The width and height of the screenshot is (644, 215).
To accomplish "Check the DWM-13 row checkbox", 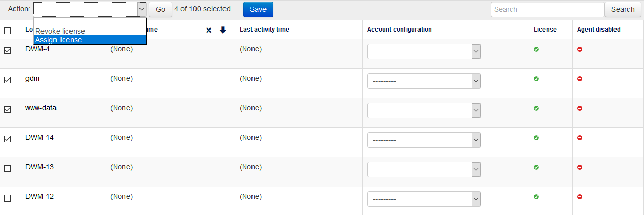I will click(x=7, y=169).
